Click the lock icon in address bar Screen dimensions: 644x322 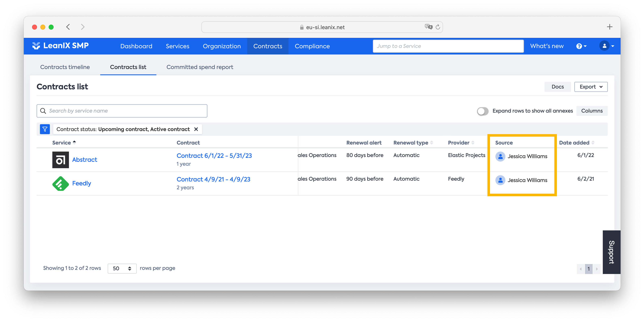(302, 27)
